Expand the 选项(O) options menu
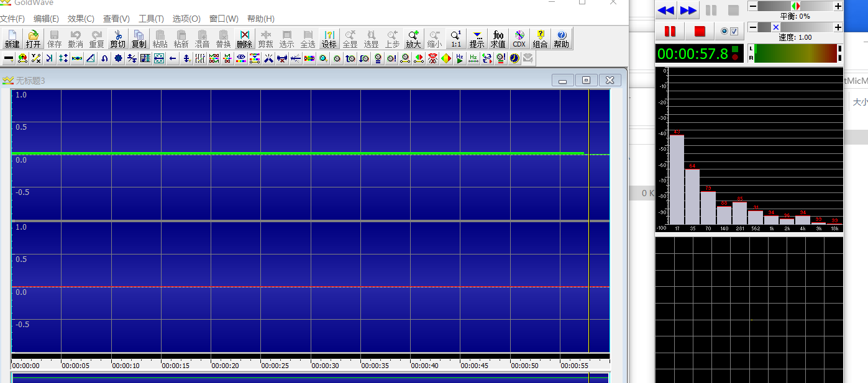The image size is (868, 383). coord(186,19)
